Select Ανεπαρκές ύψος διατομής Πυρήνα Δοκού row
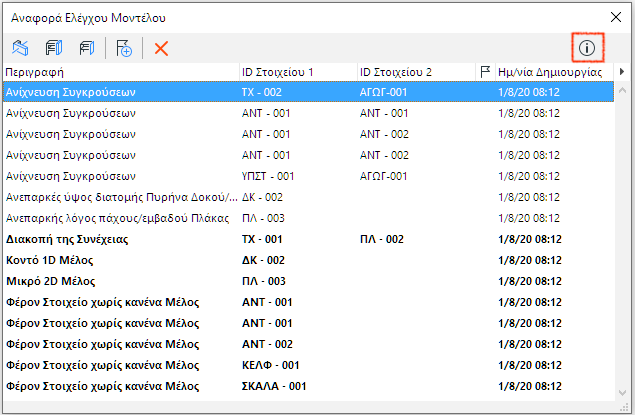Viewport: 635px width, 415px height. [309, 197]
